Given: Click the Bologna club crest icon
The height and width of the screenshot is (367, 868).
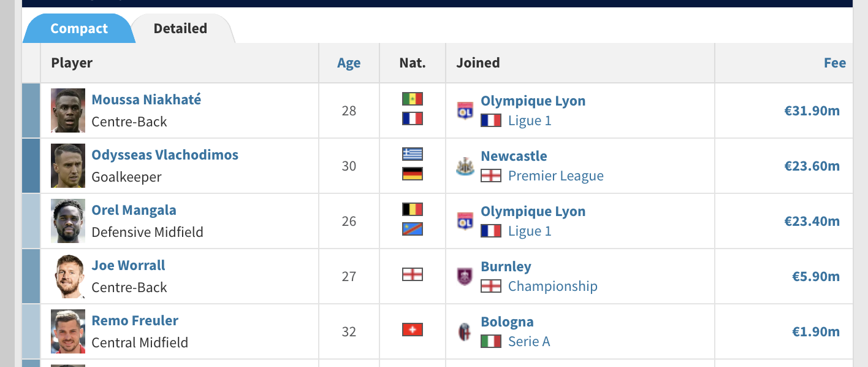Looking at the screenshot, I should (465, 331).
